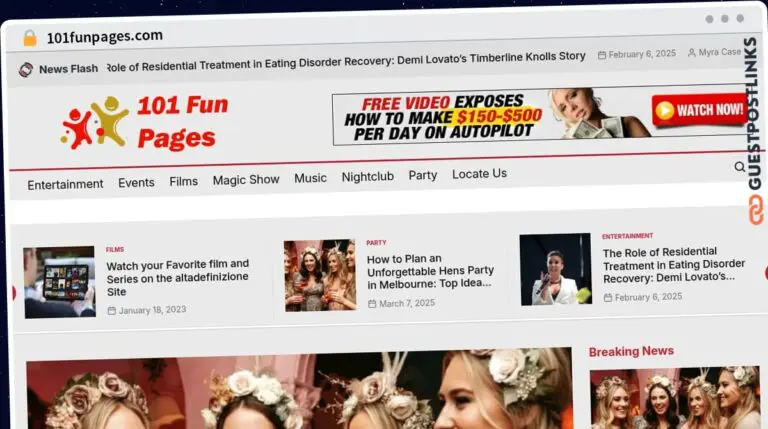
Task: Open the Entertainment menu item
Action: click(65, 185)
